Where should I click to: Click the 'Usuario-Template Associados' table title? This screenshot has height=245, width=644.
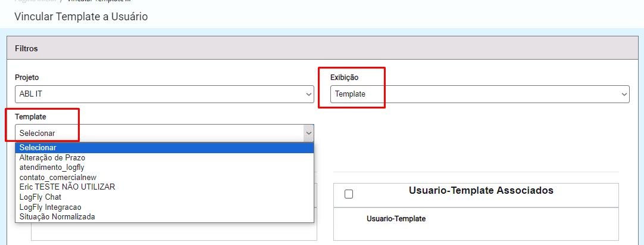[x=482, y=190]
